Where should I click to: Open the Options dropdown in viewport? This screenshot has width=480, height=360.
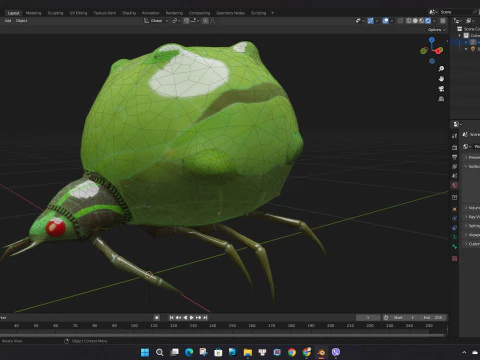pyautogui.click(x=437, y=30)
